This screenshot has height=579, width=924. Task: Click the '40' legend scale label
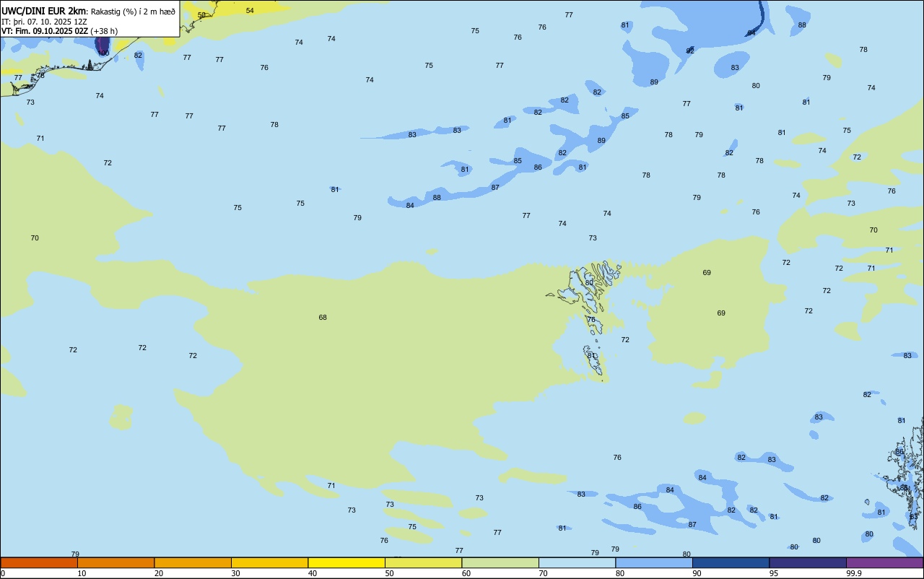tap(313, 573)
